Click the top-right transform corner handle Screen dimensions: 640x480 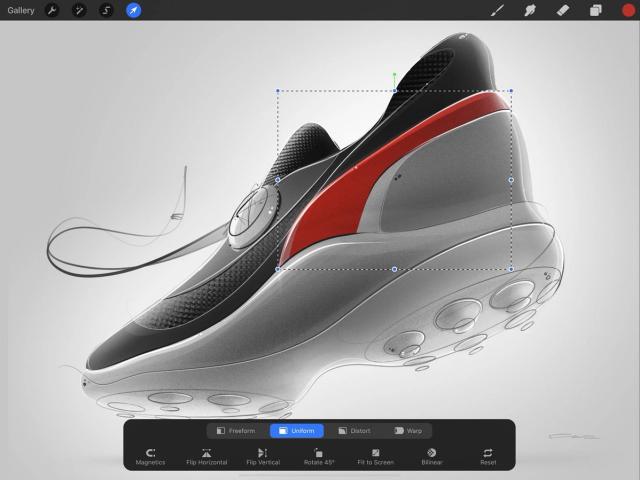[511, 91]
